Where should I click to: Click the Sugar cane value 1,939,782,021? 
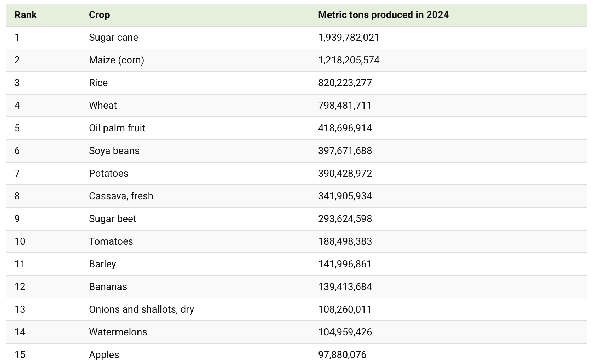coord(349,38)
